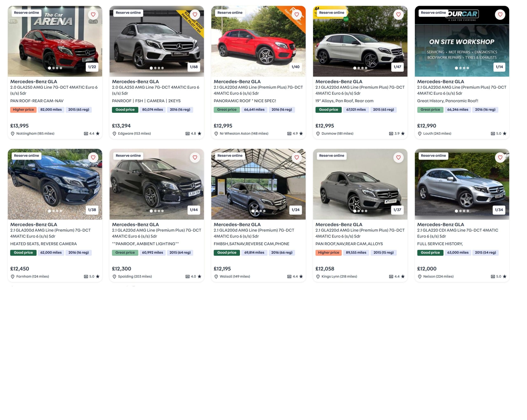The height and width of the screenshot is (420, 527).
Task: Click the location pin next to Nottingham
Action: [x=13, y=133]
